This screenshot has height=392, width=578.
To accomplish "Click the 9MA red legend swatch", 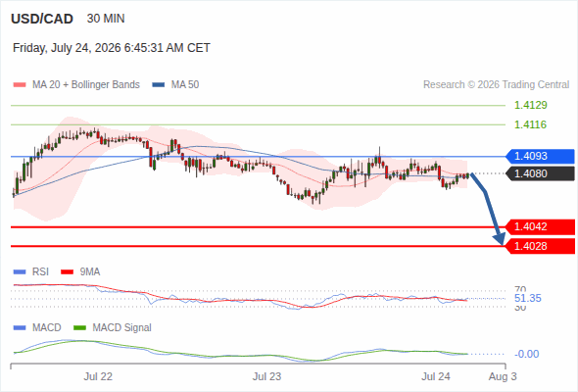I will pos(67,272).
